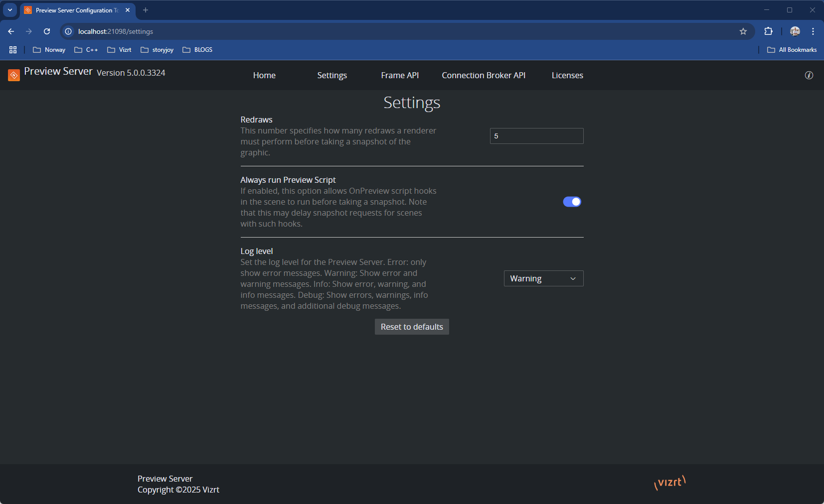Open the Log level Warning dropdown
The width and height of the screenshot is (824, 504).
click(x=543, y=278)
